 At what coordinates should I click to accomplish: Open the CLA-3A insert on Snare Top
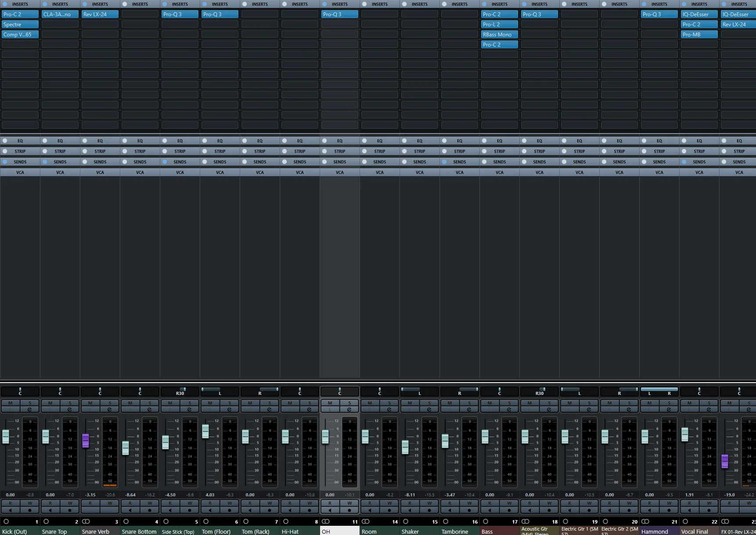(x=60, y=14)
